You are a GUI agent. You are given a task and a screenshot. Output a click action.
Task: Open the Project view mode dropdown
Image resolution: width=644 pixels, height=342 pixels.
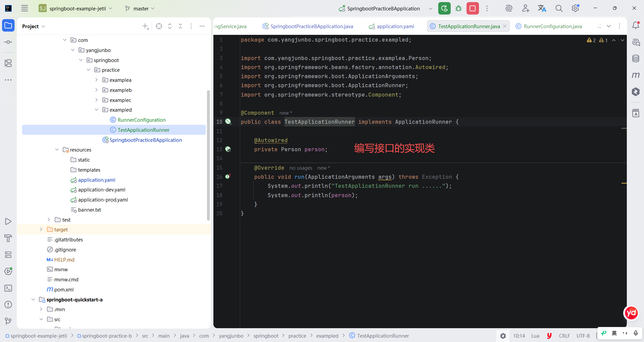33,26
